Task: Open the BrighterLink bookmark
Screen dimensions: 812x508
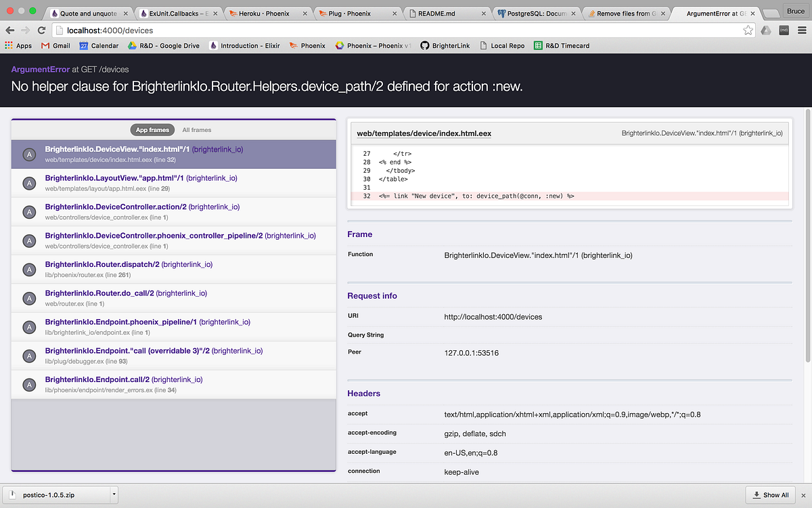Action: tap(445, 45)
